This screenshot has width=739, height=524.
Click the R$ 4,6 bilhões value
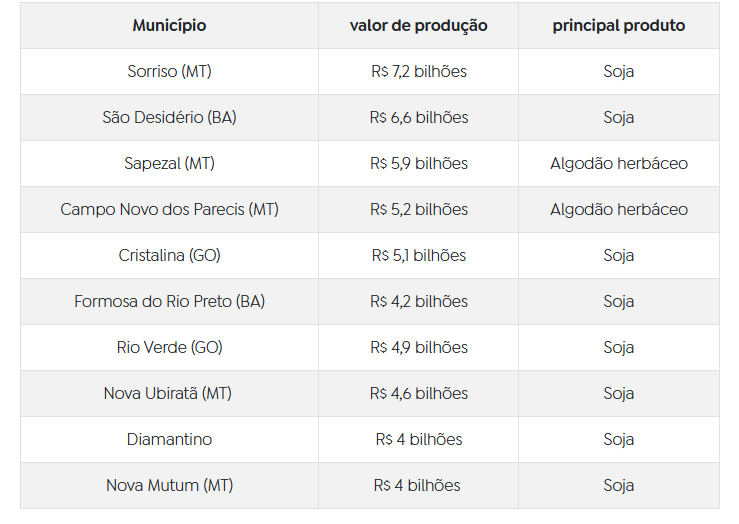pyautogui.click(x=418, y=394)
